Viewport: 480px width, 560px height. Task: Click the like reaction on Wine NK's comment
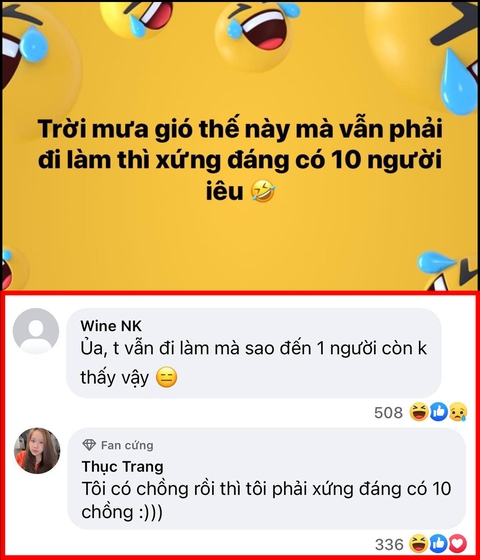coord(439,411)
